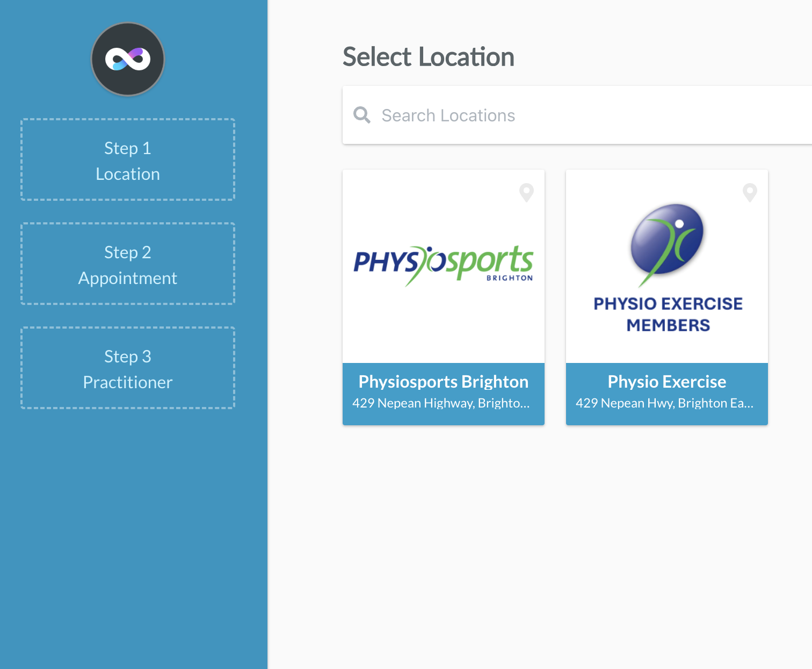Click the 429 Nepean Hwy address text
The height and width of the screenshot is (669, 812).
[x=664, y=403]
